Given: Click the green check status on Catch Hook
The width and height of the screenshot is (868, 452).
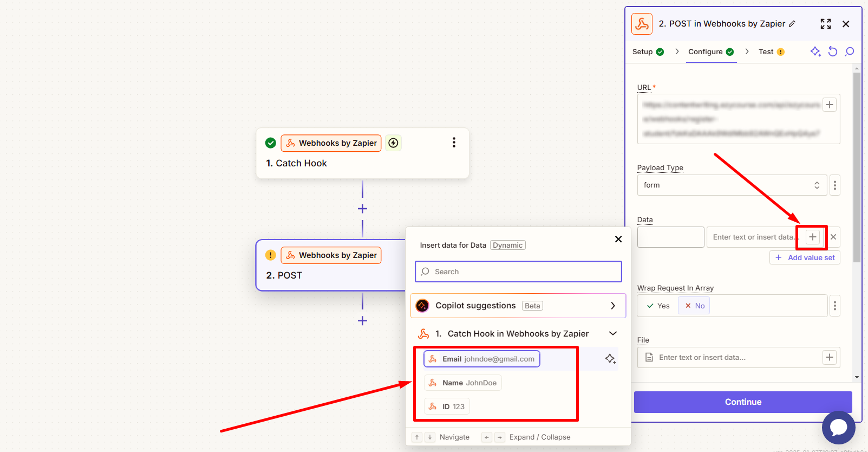Looking at the screenshot, I should click(x=271, y=143).
